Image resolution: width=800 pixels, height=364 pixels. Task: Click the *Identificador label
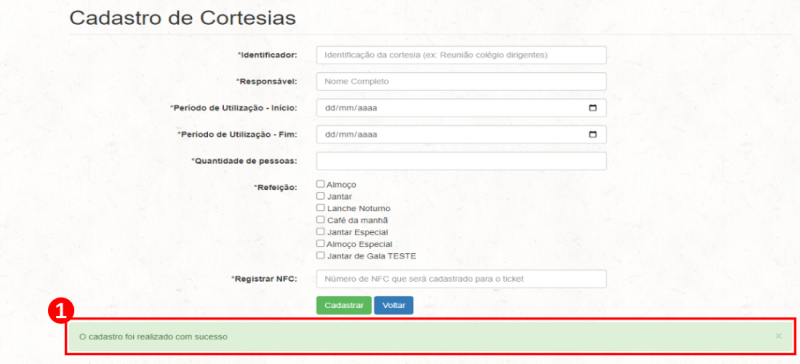coord(267,55)
